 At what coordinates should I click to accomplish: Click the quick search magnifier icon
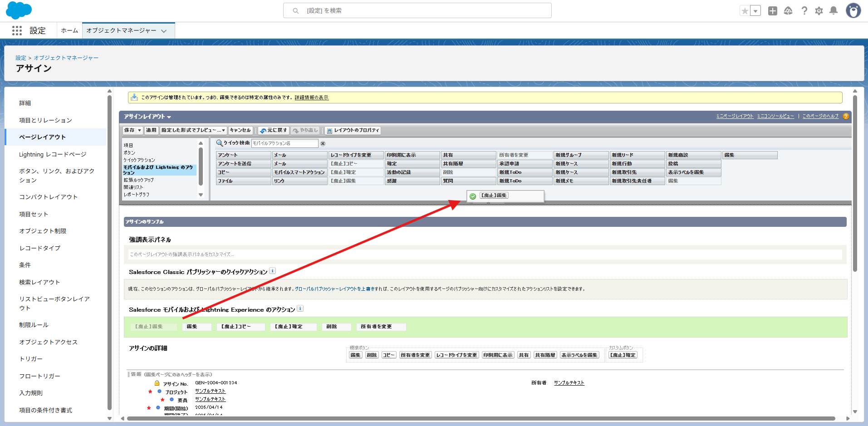pos(220,143)
